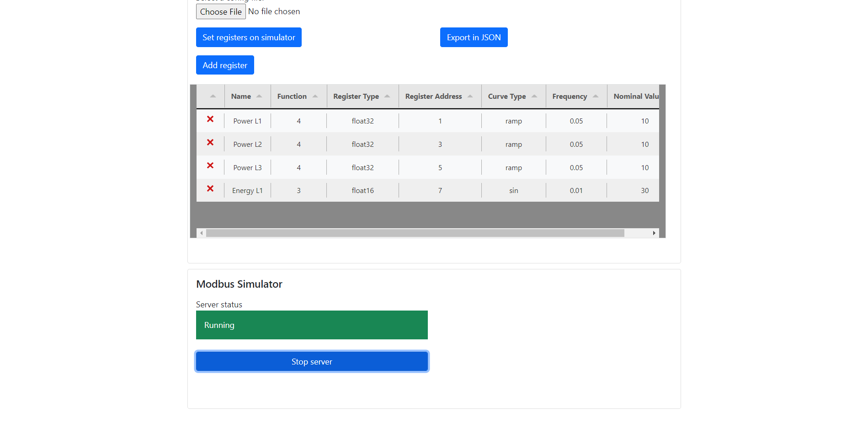This screenshot has width=868, height=429.
Task: Click the left arrow of the horizontal scrollbar
Action: click(201, 233)
